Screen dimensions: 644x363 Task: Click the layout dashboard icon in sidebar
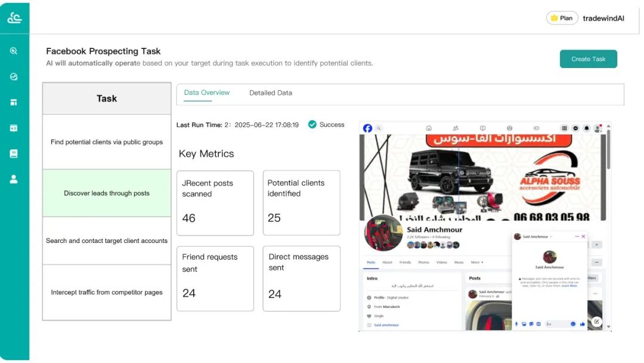14,102
